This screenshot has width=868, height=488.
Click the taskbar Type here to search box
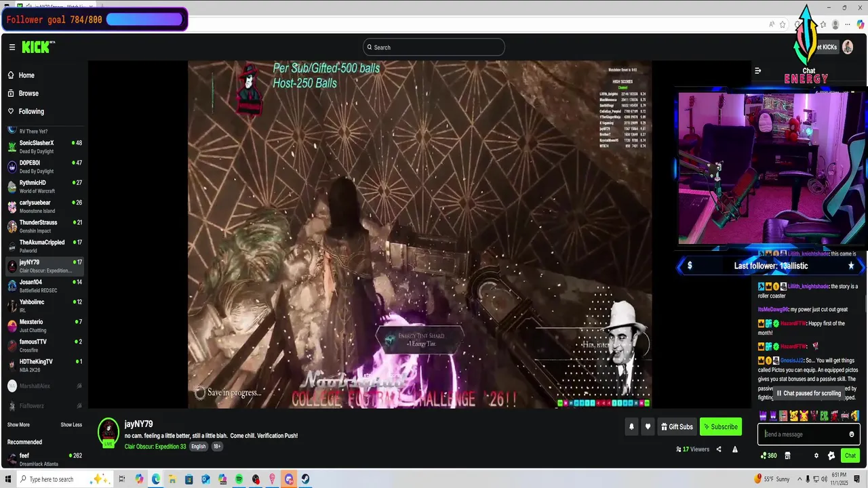[x=65, y=479]
